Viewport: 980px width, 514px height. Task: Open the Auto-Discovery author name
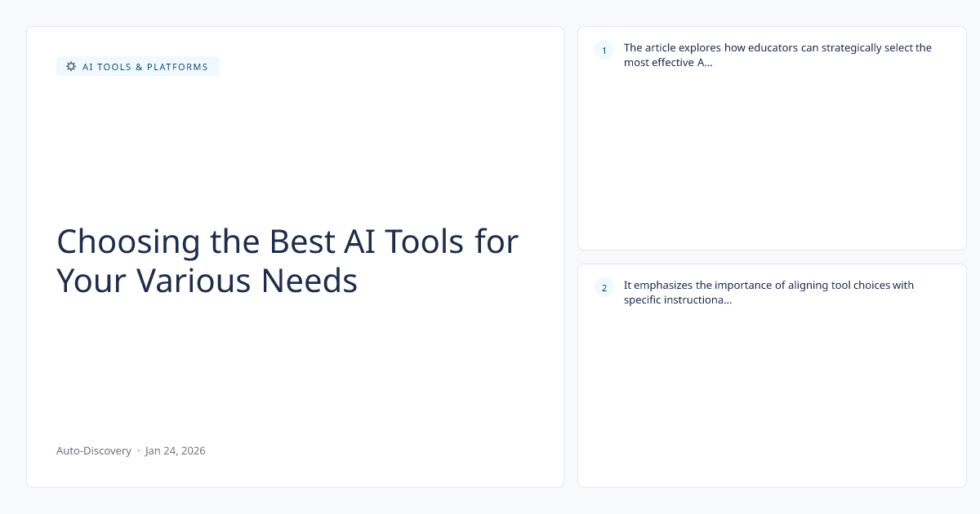click(93, 450)
